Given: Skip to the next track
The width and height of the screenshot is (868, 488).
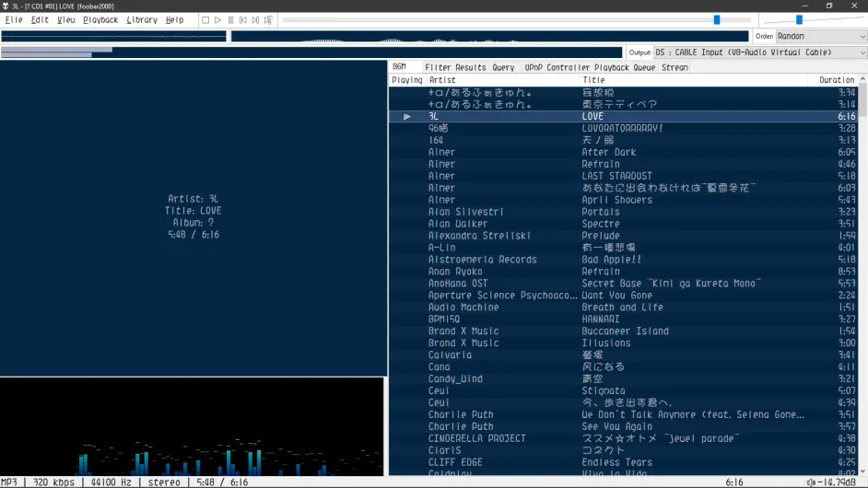Looking at the screenshot, I should 255,20.
